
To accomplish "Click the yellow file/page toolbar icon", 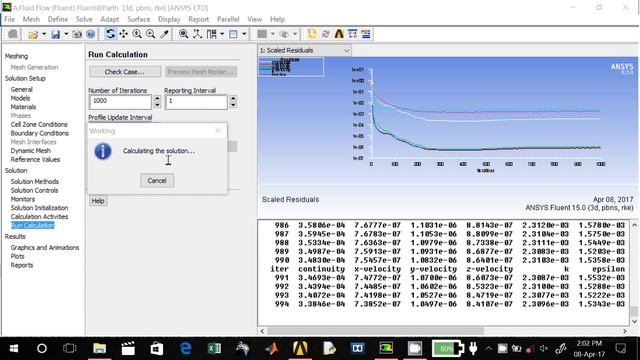I will 312,34.
